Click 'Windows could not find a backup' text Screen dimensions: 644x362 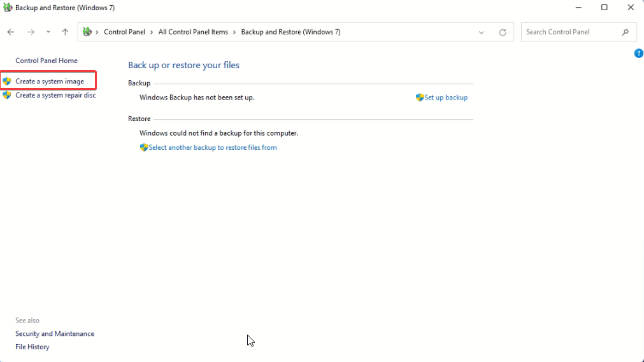pyautogui.click(x=218, y=133)
